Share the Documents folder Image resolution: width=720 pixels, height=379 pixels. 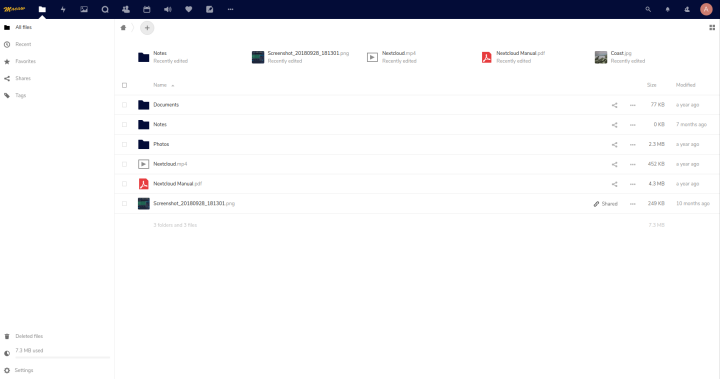click(614, 105)
